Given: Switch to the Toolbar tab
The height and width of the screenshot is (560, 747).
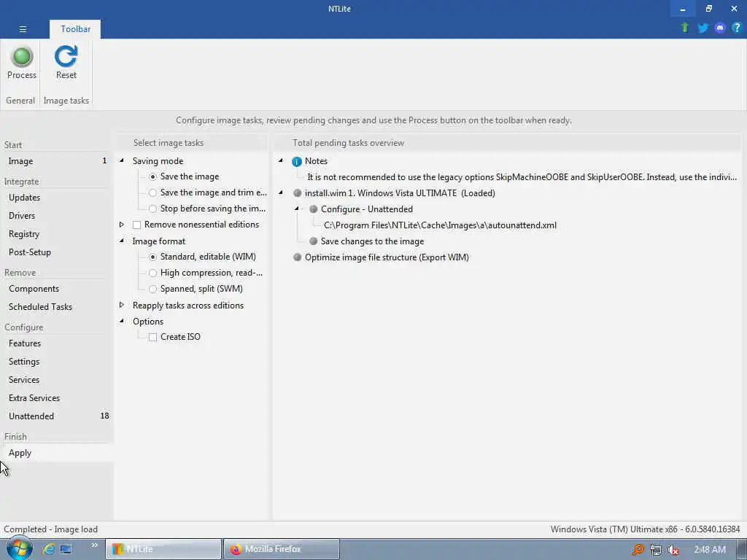Looking at the screenshot, I should click(75, 29).
